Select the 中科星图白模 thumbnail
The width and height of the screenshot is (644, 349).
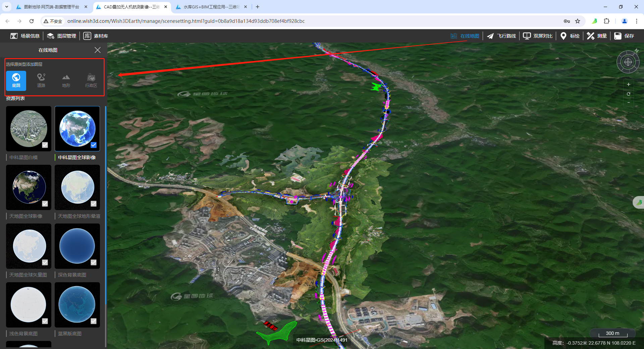(x=29, y=129)
